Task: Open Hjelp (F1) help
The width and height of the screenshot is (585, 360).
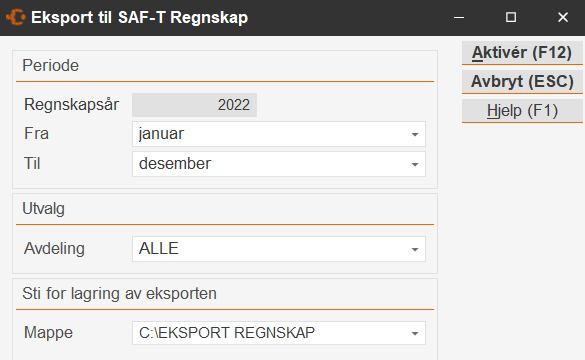Action: pyautogui.click(x=522, y=110)
